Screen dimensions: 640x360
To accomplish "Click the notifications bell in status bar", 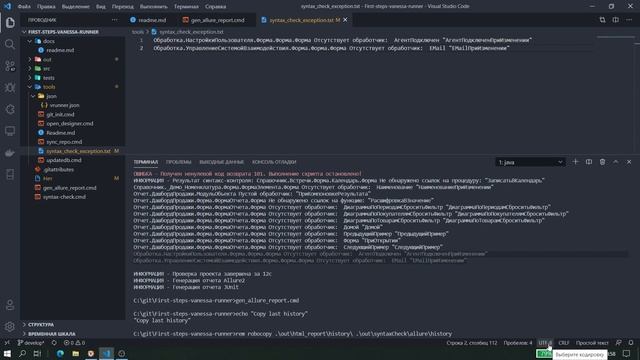I will 631,343.
